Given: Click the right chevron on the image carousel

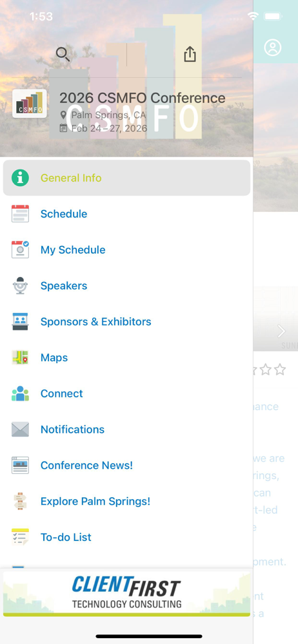Looking at the screenshot, I should pyautogui.click(x=281, y=331).
